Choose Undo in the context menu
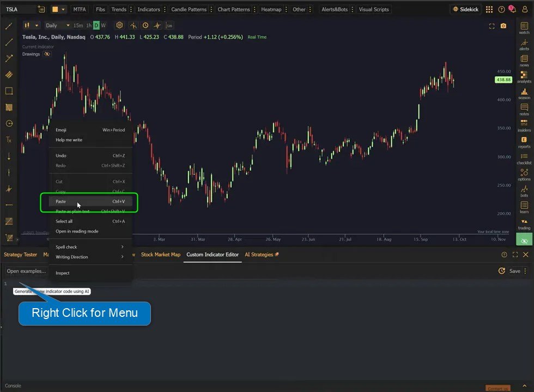534x392 pixels. coord(90,155)
